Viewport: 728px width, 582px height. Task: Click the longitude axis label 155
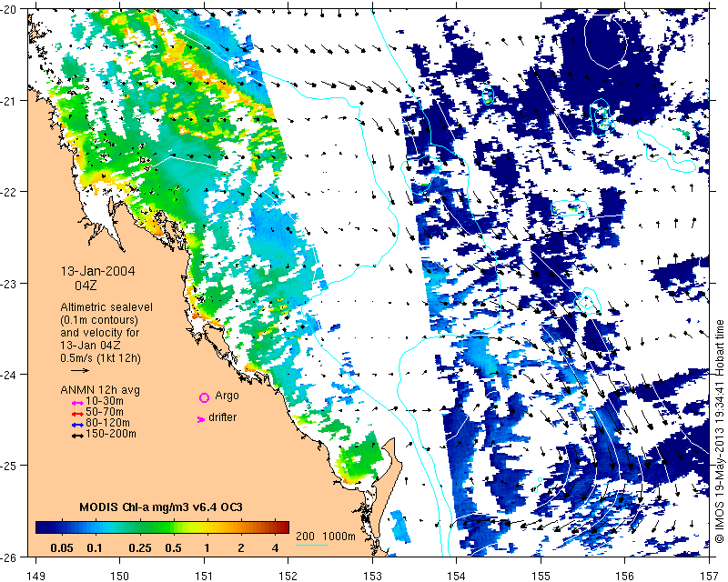click(x=541, y=576)
